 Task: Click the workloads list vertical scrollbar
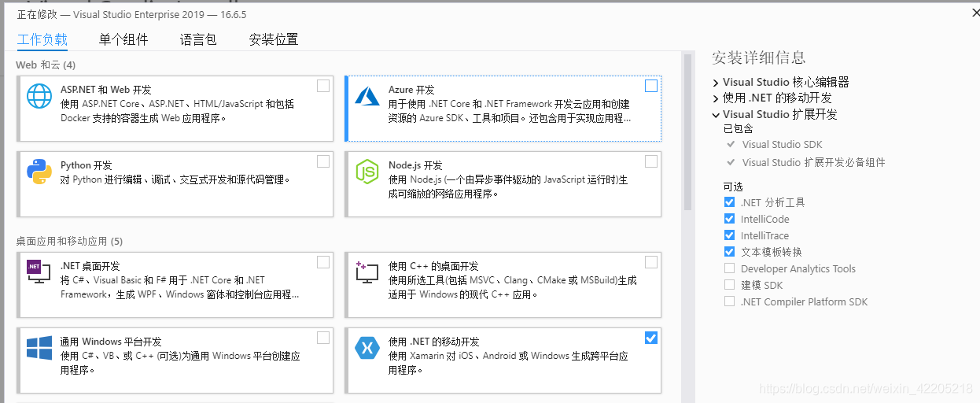click(688, 131)
